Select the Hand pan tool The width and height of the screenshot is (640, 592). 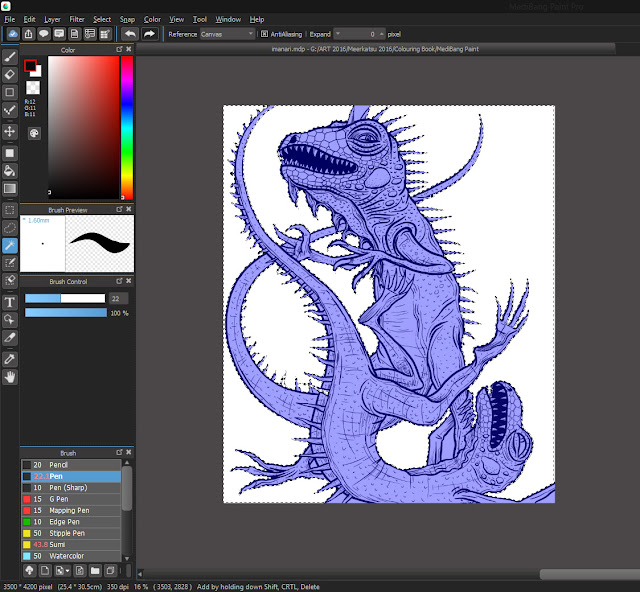[x=10, y=376]
